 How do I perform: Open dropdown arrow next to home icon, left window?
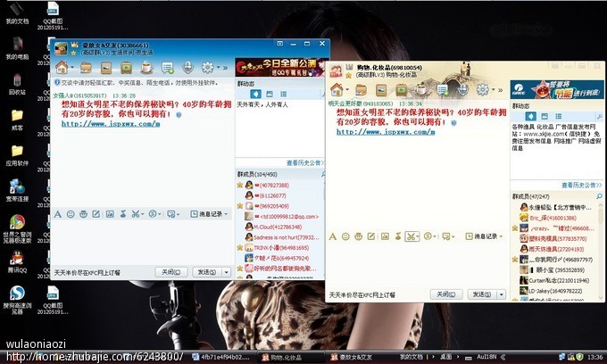coord(72,68)
